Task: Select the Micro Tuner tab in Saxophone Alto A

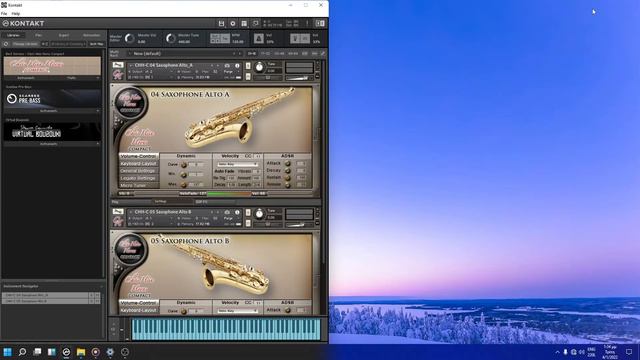Action: tap(138, 185)
